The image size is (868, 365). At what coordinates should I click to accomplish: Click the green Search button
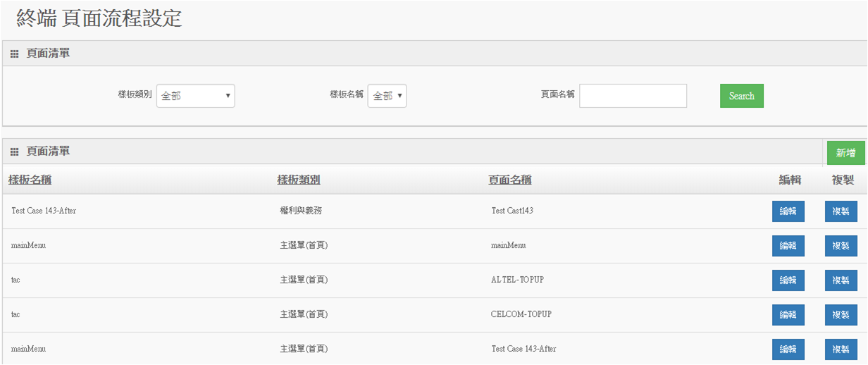coord(742,96)
